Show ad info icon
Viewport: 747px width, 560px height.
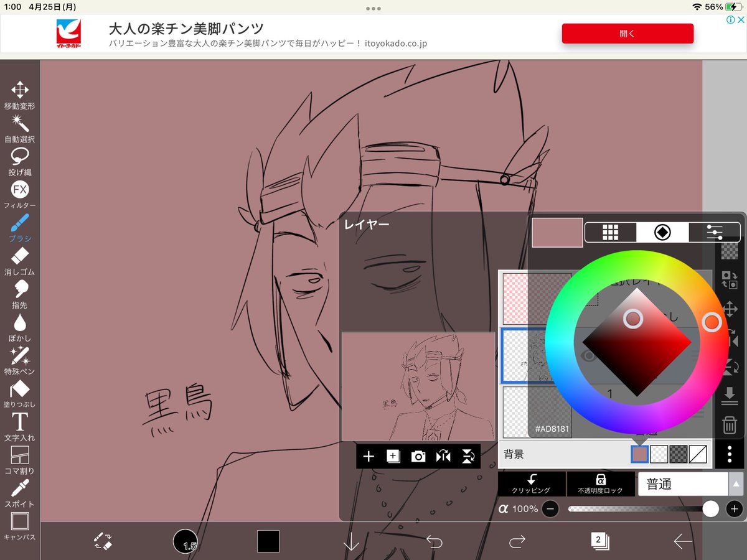pos(731,20)
